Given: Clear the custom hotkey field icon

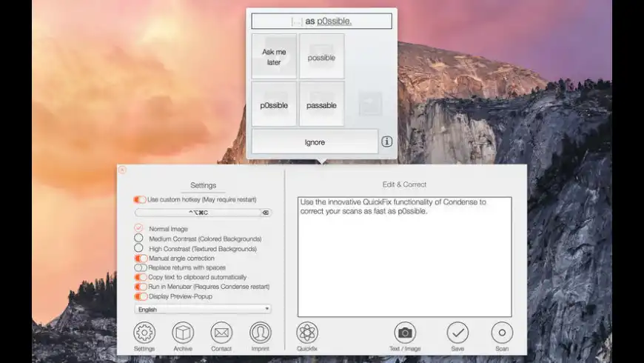Looking at the screenshot, I should coord(266,213).
